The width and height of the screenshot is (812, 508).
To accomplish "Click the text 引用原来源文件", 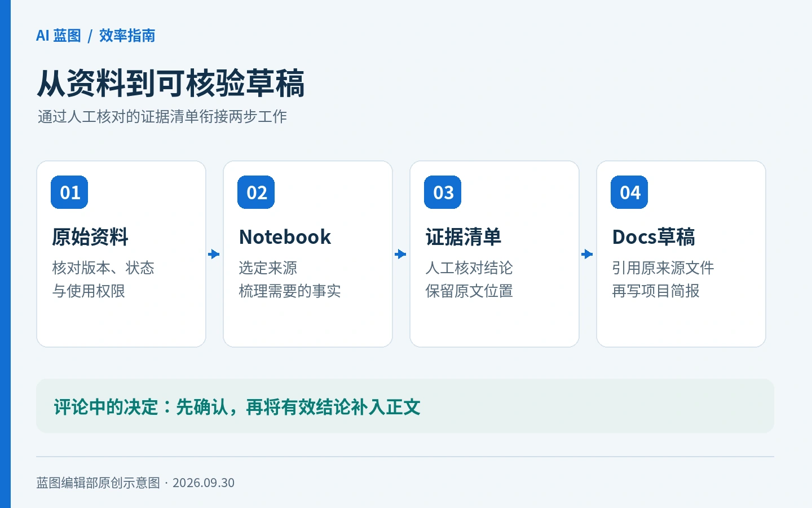I will [663, 268].
